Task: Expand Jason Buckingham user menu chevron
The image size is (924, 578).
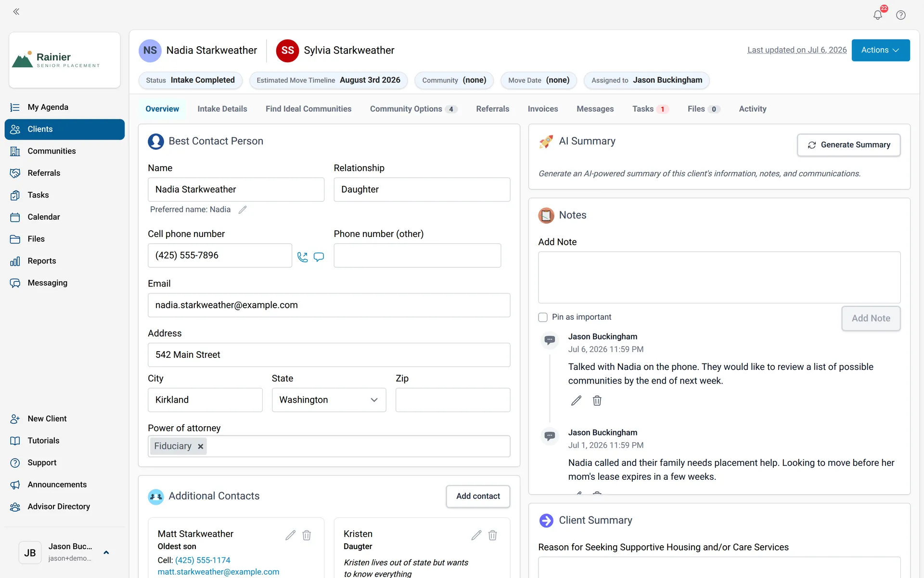Action: coord(106,552)
